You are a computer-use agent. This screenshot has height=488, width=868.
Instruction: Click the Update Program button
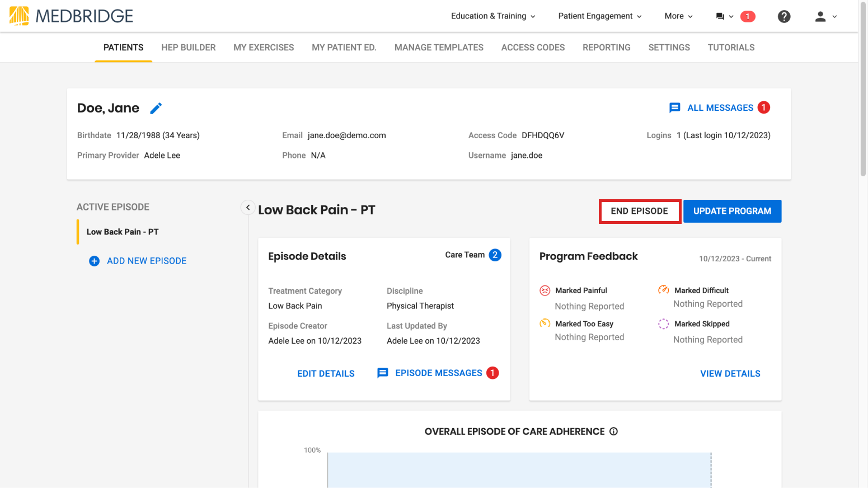[x=732, y=211]
